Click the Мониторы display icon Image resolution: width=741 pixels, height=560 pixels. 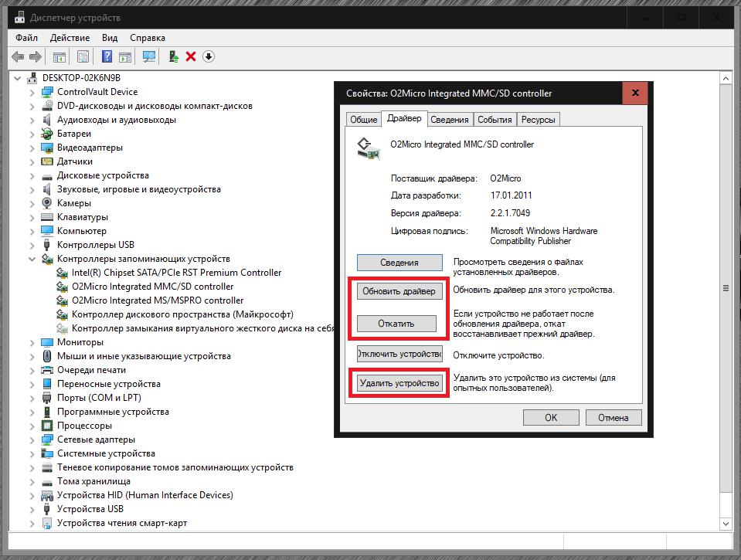pos(47,342)
